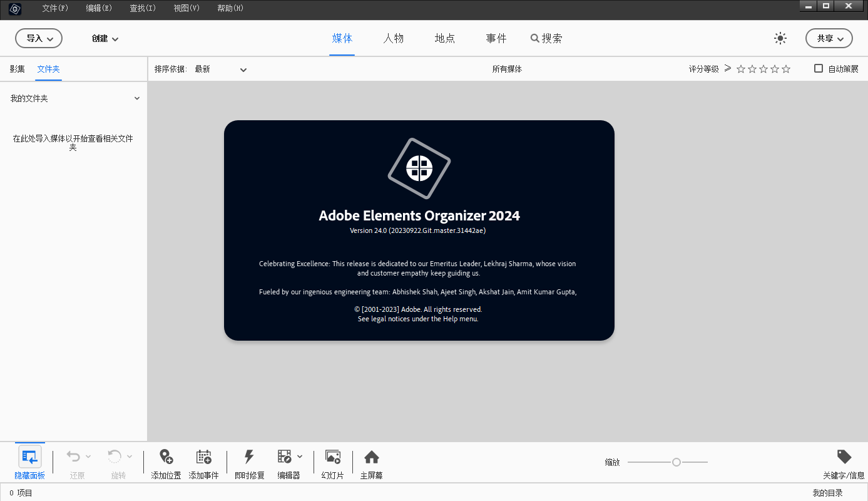This screenshot has height=501, width=868.
Task: Click the Hide Panel (隐藏面板) icon
Action: [x=30, y=457]
